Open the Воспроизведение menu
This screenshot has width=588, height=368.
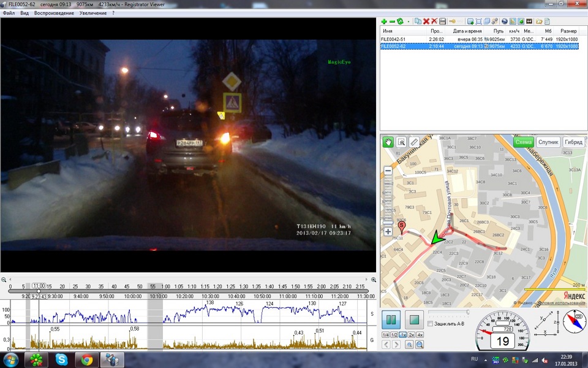point(54,13)
